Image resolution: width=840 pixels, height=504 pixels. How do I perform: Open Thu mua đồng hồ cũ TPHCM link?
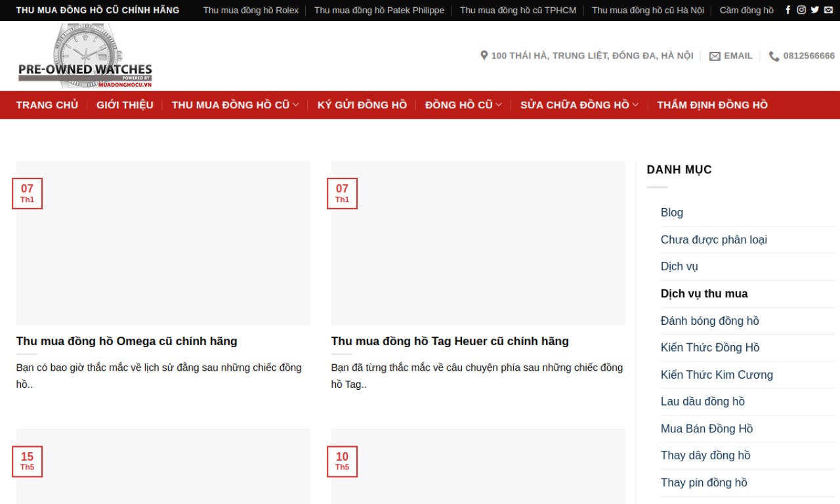pos(518,10)
